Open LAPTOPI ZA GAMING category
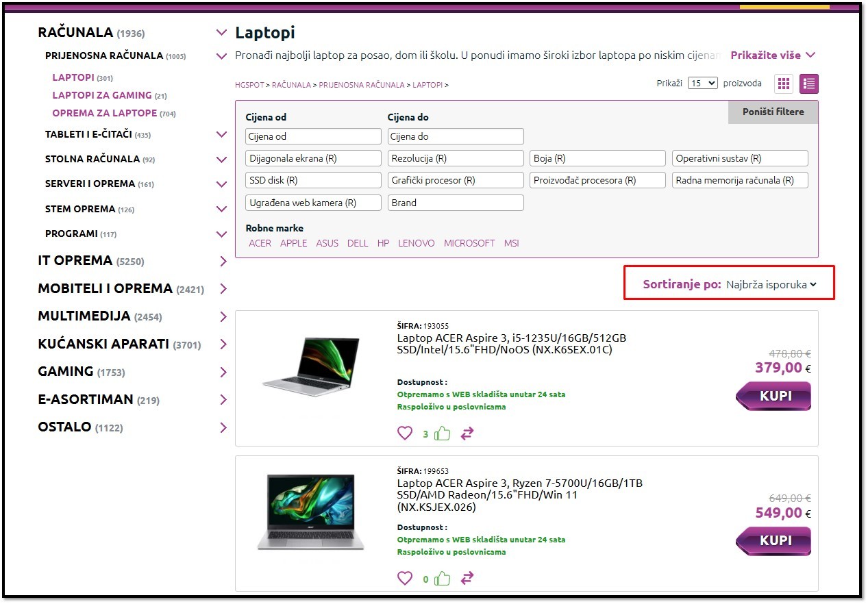 point(102,95)
